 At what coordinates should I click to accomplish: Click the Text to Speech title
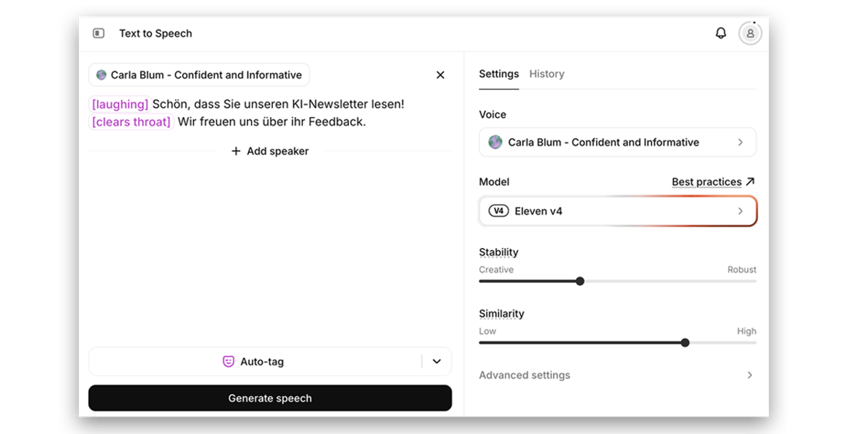[x=156, y=33]
